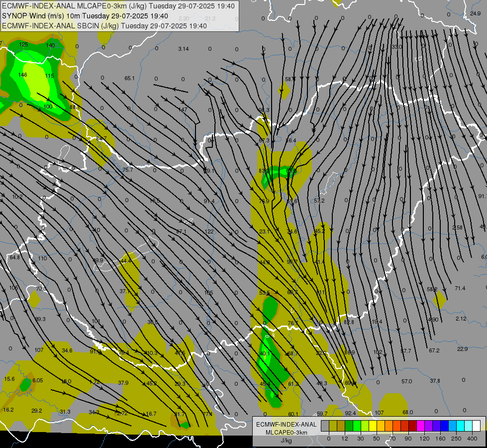Click legend tick label 400
This screenshot has width=487, height=448.
[x=472, y=439]
